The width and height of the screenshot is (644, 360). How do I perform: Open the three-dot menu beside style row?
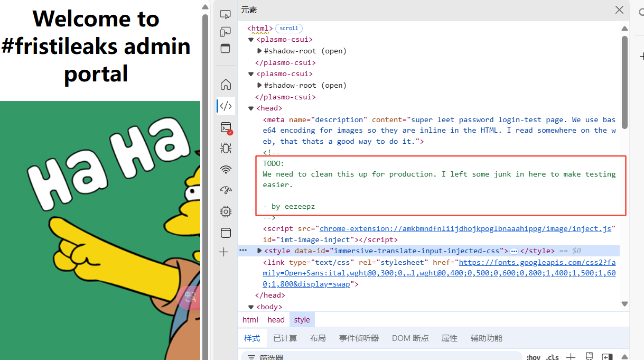(243, 251)
